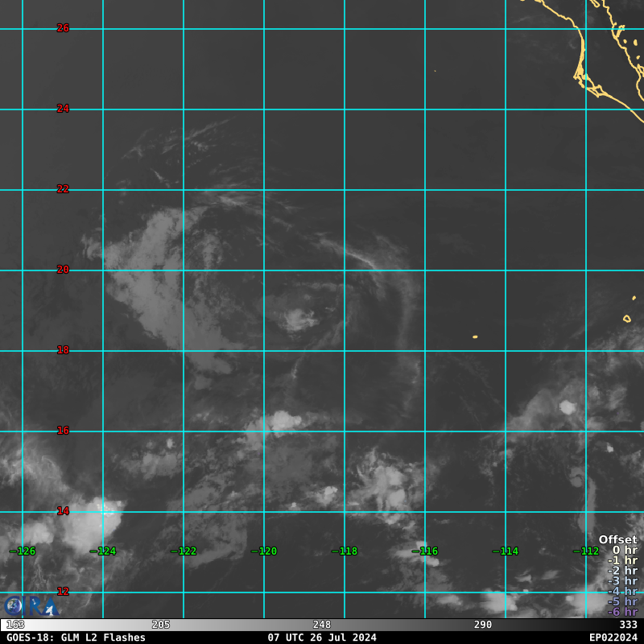
Task: Click the 07 UTC 26 Jul 2024 timestamp
Action: pyautogui.click(x=322, y=638)
